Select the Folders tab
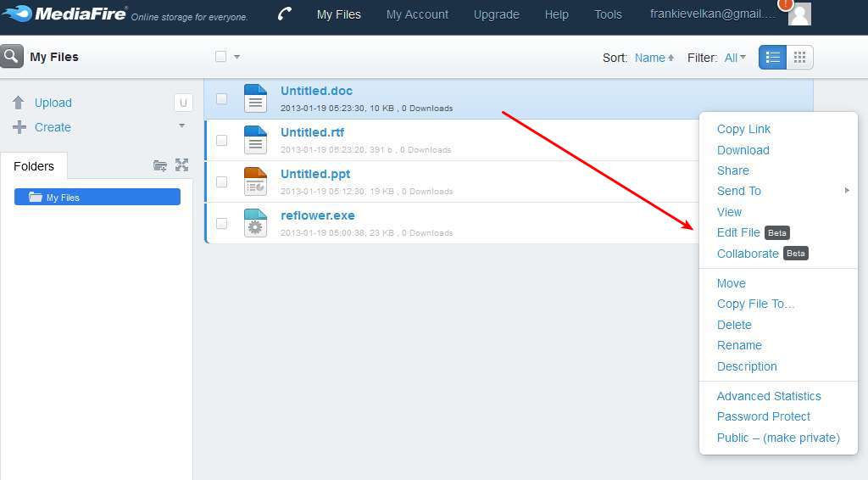 click(34, 166)
